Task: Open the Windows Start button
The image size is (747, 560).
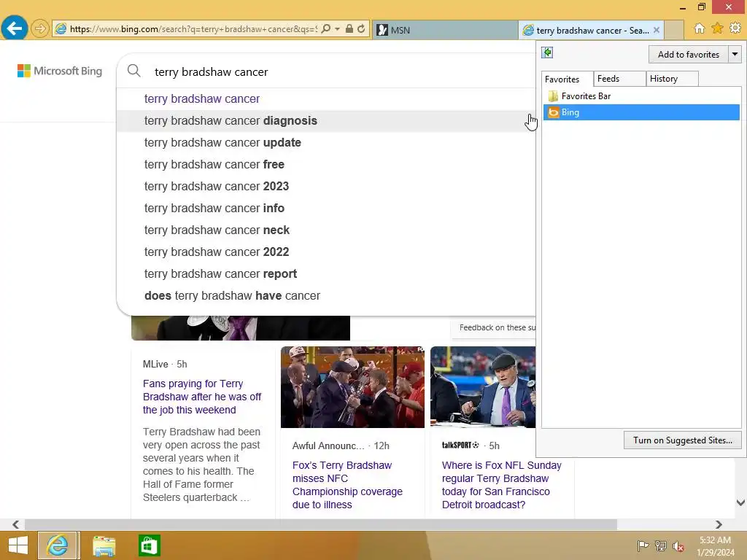Action: (x=18, y=545)
